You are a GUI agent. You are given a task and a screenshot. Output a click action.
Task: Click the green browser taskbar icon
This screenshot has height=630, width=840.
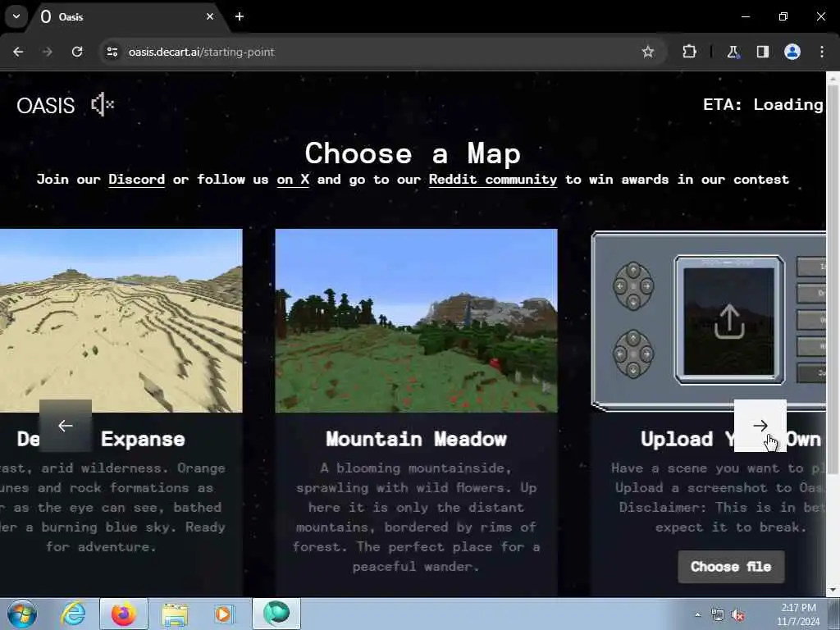276,614
